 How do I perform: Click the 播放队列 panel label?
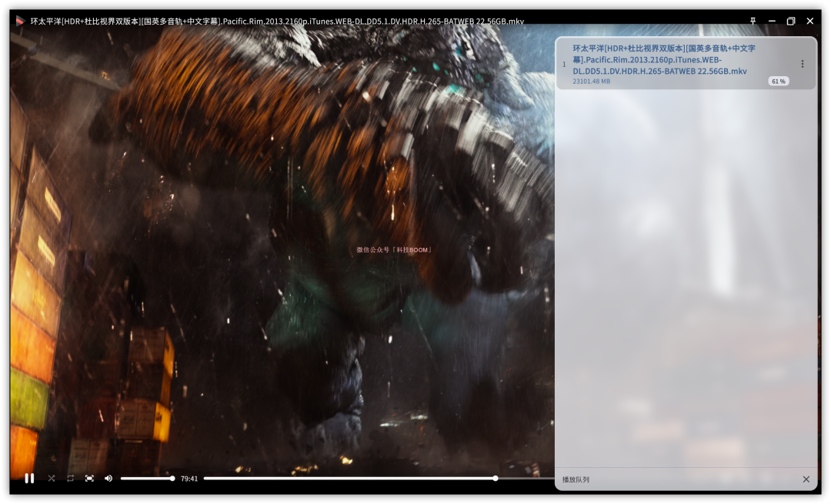point(576,479)
